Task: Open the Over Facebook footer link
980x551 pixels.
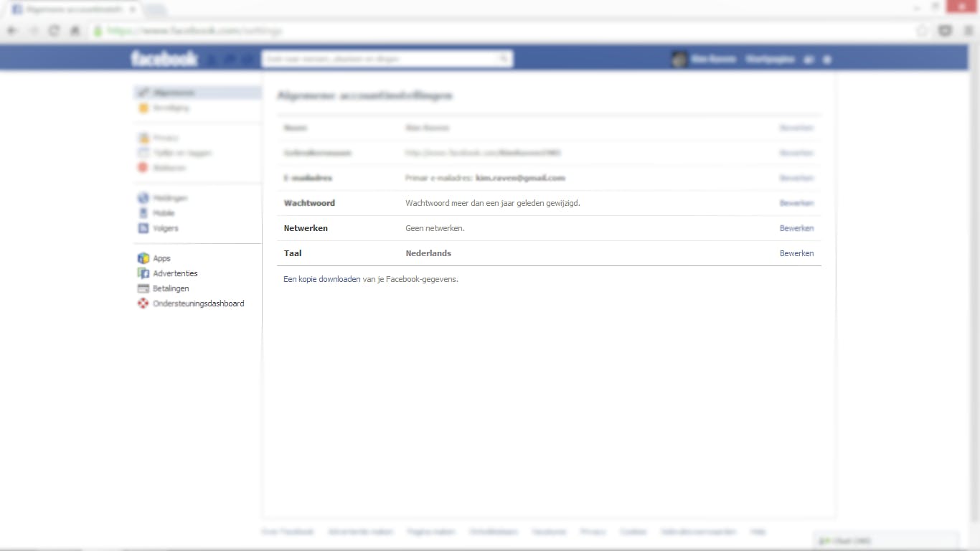Action: (288, 532)
